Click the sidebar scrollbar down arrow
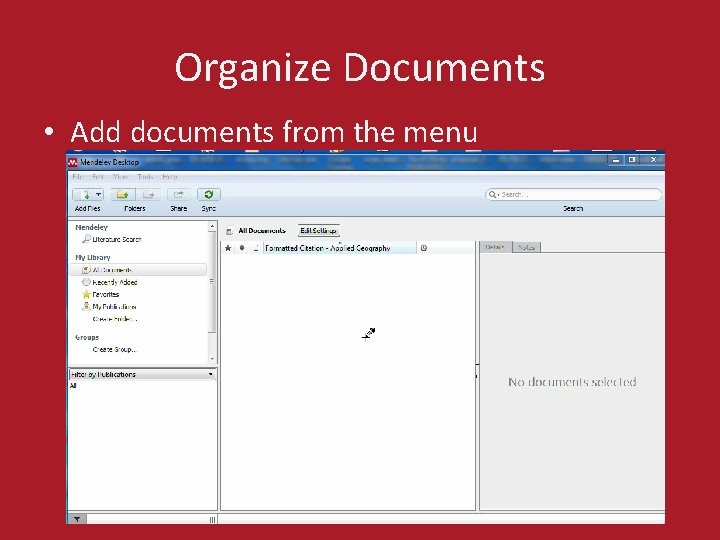720x540 pixels. pyautogui.click(x=212, y=359)
